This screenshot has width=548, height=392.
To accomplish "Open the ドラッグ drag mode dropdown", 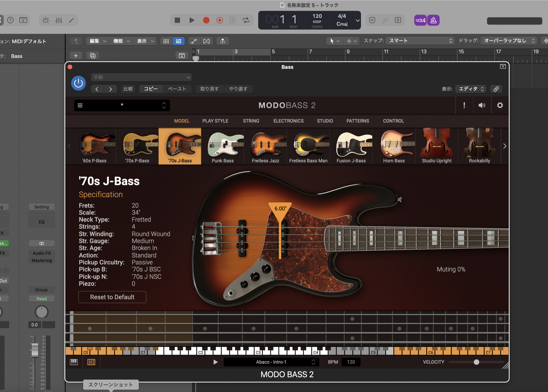I will pyautogui.click(x=509, y=41).
